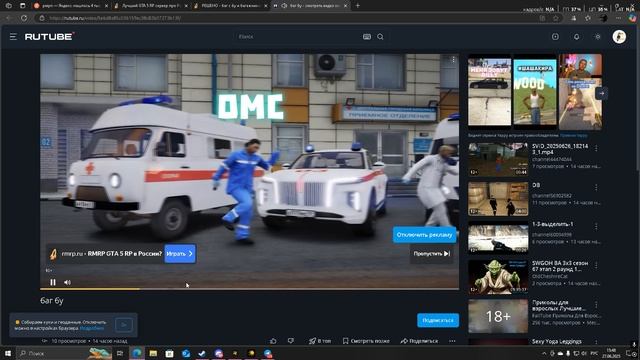Click Отключить рекламу button
Viewport: 640px width, 360px height.
click(x=424, y=235)
